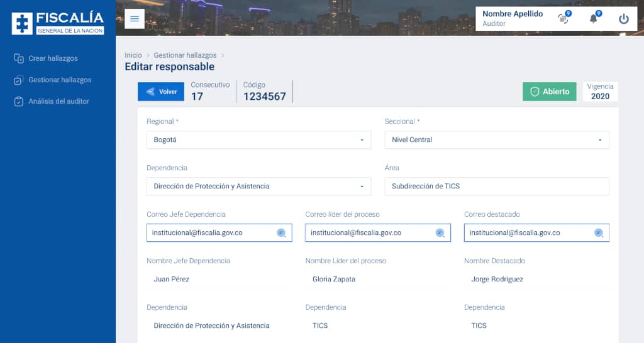Click the Área field Subdirección de TICS

click(x=496, y=187)
